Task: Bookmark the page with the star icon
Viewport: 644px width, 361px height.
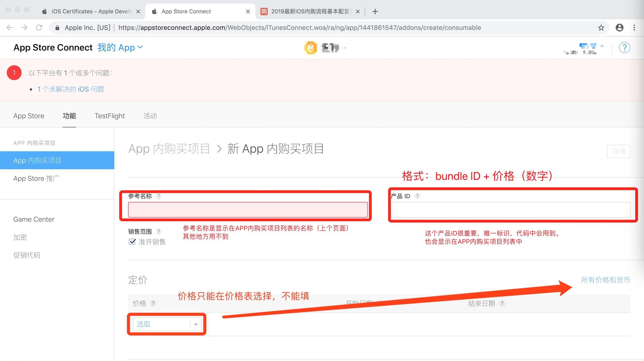Action: (601, 28)
